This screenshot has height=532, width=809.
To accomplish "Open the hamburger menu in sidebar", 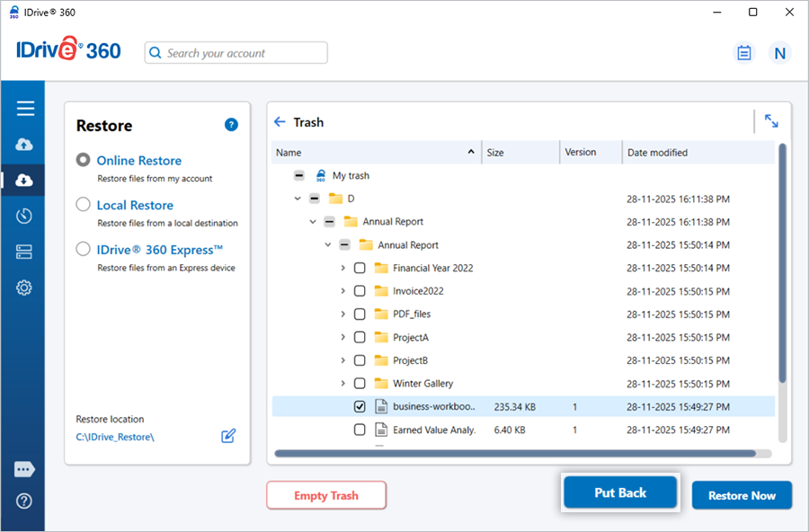I will tap(25, 109).
